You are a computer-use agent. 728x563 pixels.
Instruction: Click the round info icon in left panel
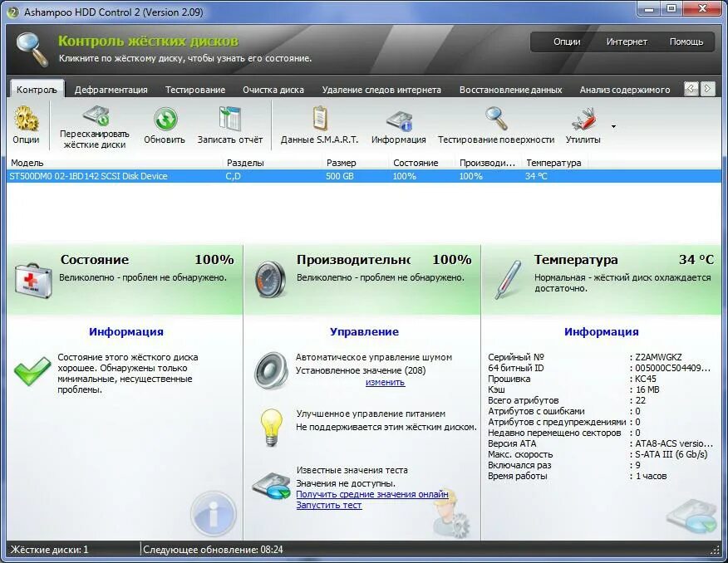click(x=213, y=514)
